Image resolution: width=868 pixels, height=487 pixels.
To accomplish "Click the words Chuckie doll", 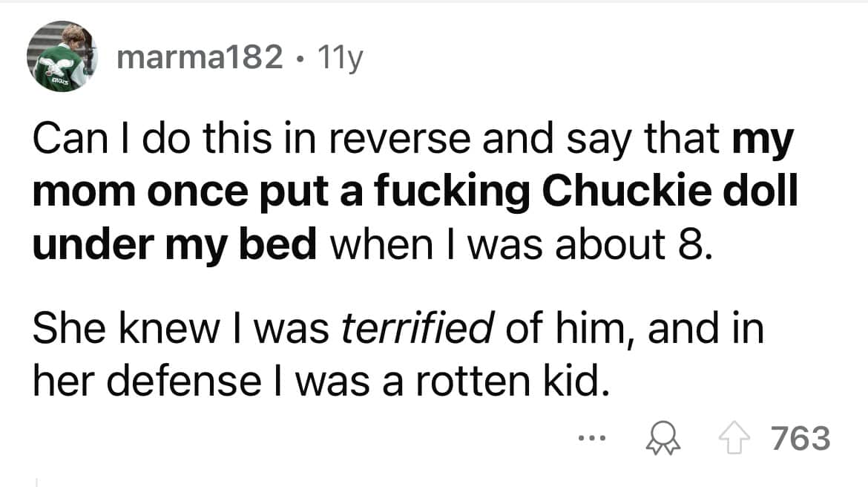I will 671,191.
